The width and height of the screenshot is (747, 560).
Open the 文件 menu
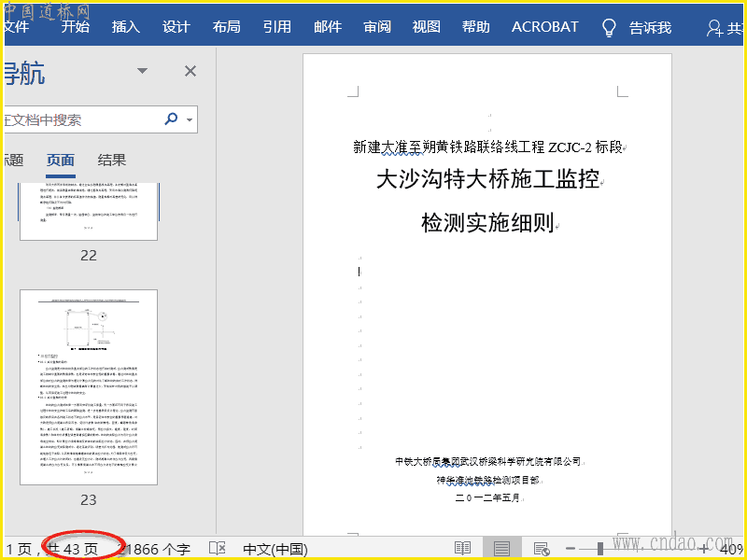tap(16, 27)
